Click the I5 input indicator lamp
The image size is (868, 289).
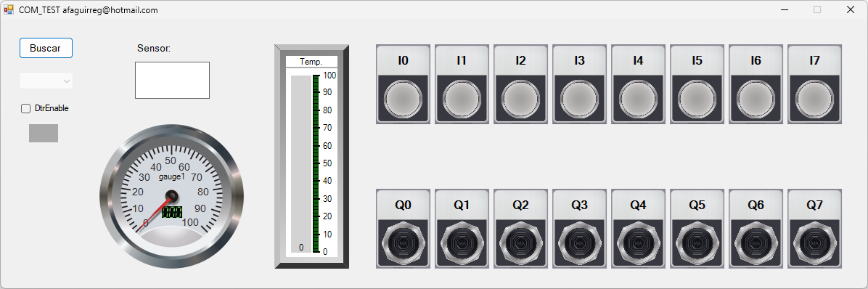(x=697, y=99)
